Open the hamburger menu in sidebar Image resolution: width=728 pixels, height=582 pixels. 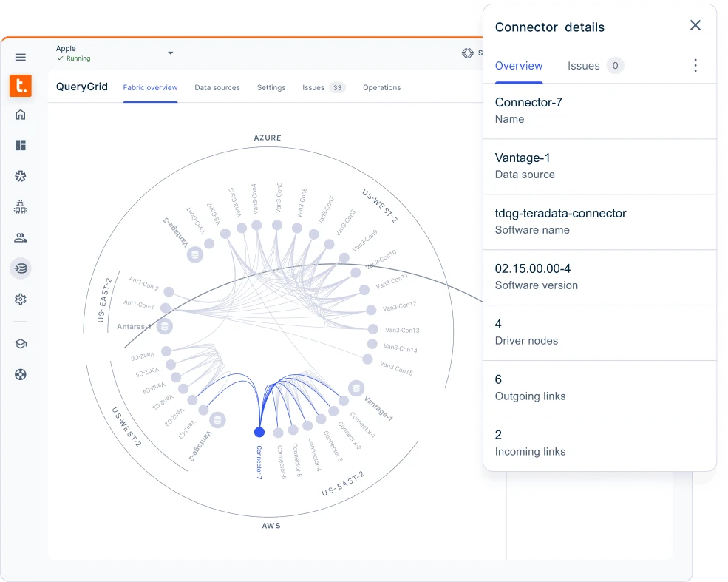click(21, 57)
